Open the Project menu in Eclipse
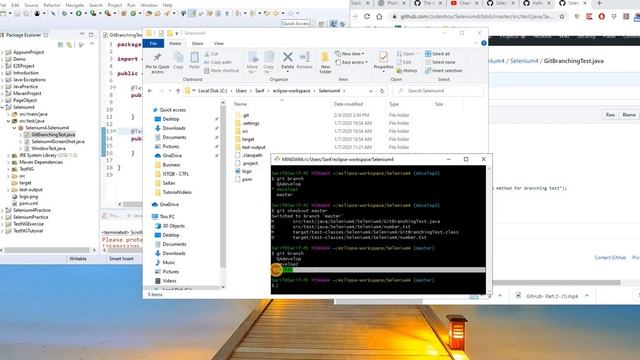The height and width of the screenshot is (360, 640). [x=115, y=5]
